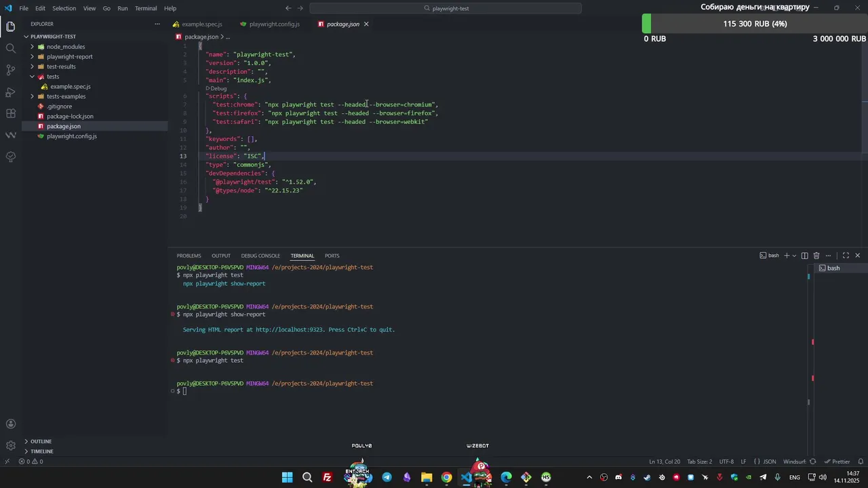The height and width of the screenshot is (488, 868).
Task: Open the Manage gear in activity bar
Action: coord(10,445)
